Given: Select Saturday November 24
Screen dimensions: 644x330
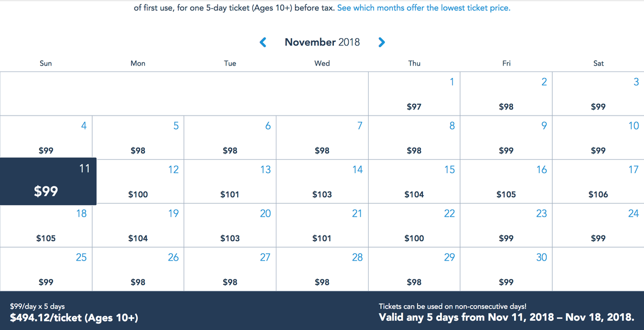Looking at the screenshot, I should coord(598,226).
